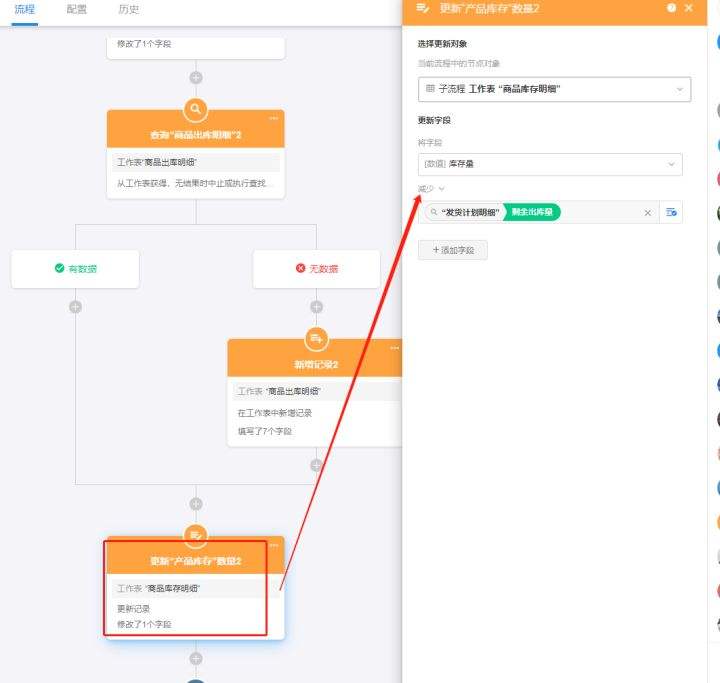Open the 配置 tab
Image resolution: width=720 pixels, height=683 pixels.
[77, 10]
